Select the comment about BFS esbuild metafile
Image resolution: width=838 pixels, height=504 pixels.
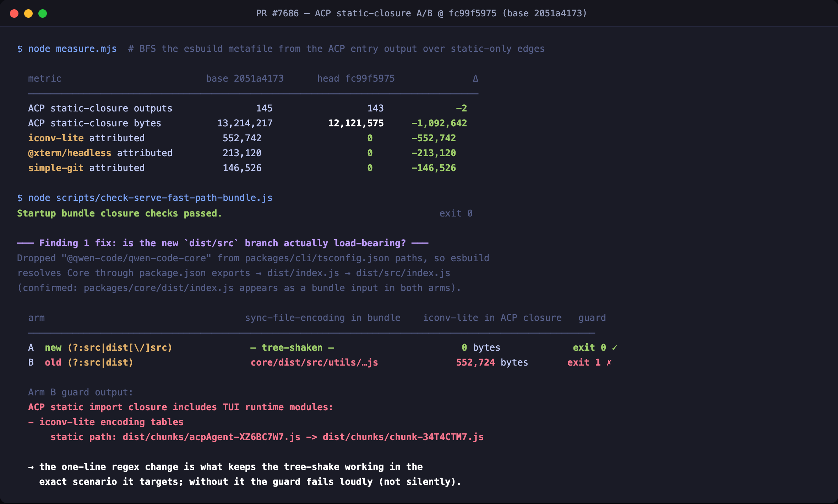click(x=336, y=49)
